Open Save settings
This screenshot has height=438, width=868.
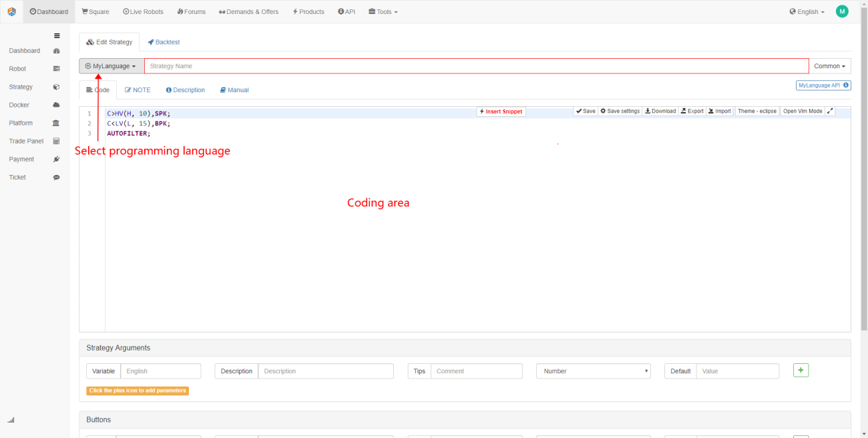pyautogui.click(x=620, y=111)
